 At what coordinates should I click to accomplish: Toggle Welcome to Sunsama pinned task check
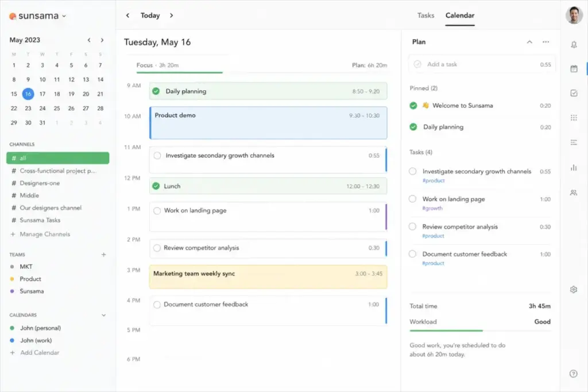pos(413,106)
